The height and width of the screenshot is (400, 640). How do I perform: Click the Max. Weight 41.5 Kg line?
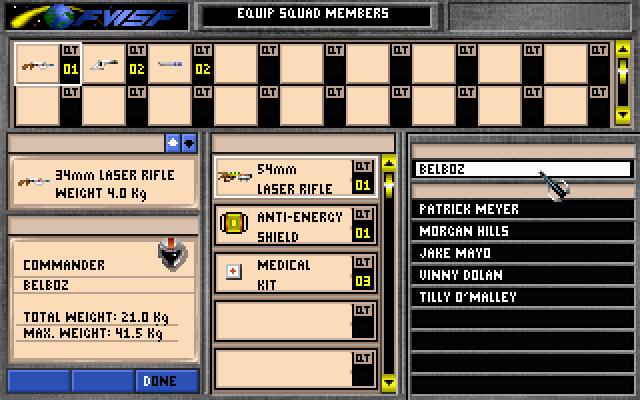pos(93,333)
